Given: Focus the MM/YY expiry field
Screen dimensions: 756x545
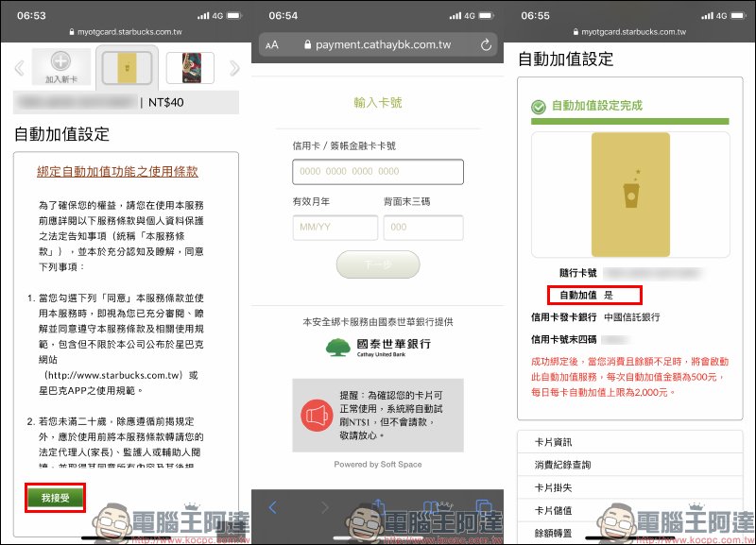Looking at the screenshot, I should (x=335, y=228).
